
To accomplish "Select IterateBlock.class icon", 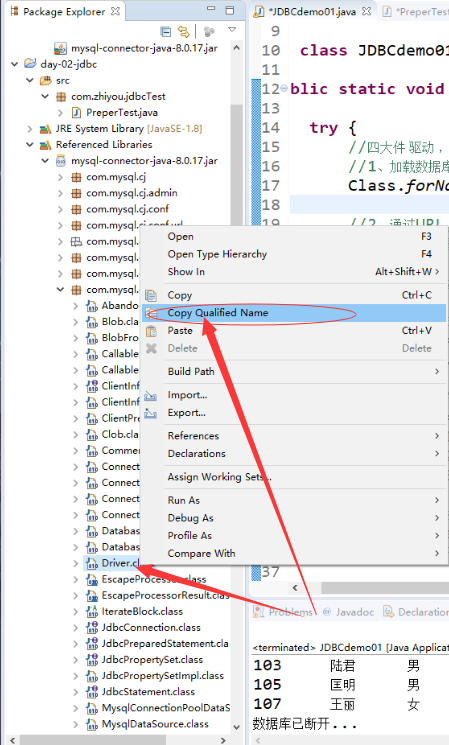I will 92,611.
